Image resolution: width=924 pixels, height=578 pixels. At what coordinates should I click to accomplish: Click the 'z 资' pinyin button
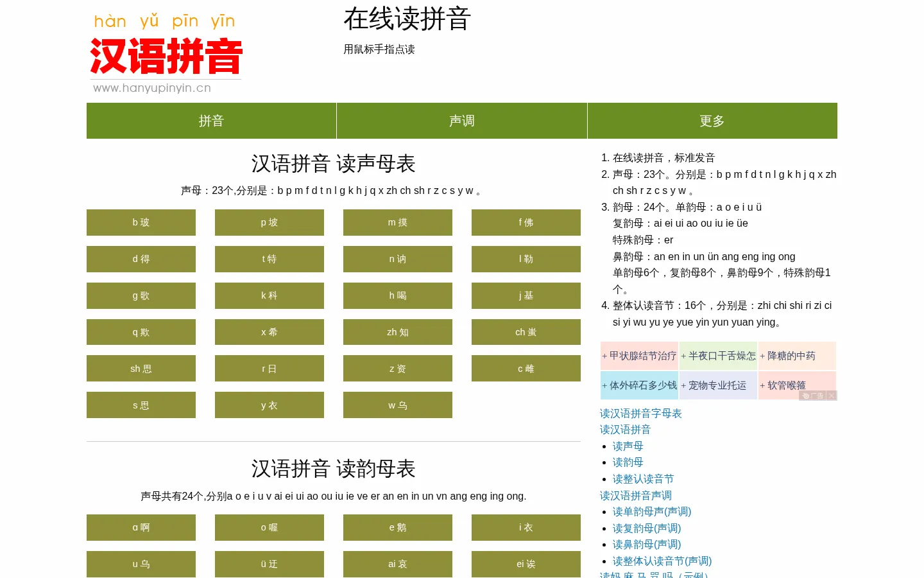[x=398, y=369]
